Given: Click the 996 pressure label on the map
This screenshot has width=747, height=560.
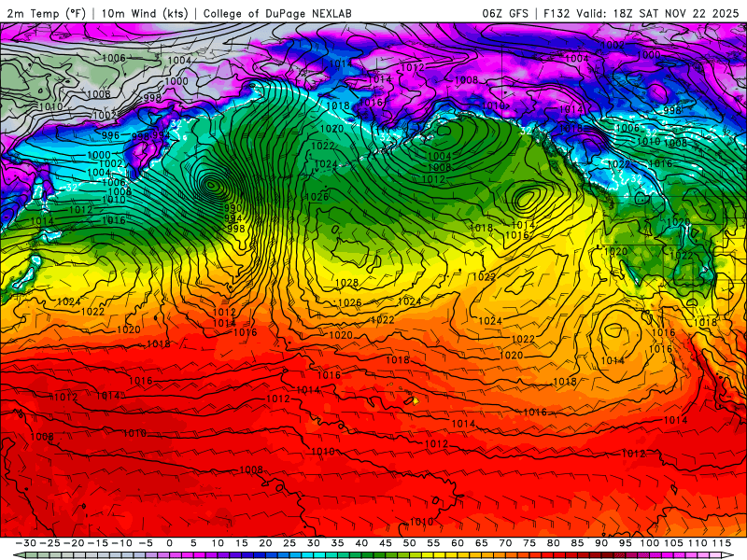Looking at the screenshot, I should [x=110, y=135].
